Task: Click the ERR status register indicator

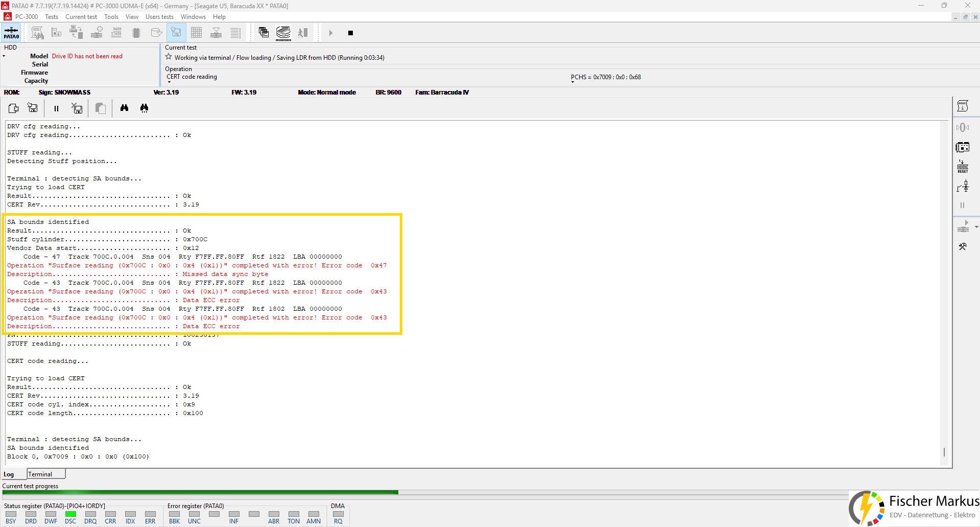Action: [x=150, y=514]
